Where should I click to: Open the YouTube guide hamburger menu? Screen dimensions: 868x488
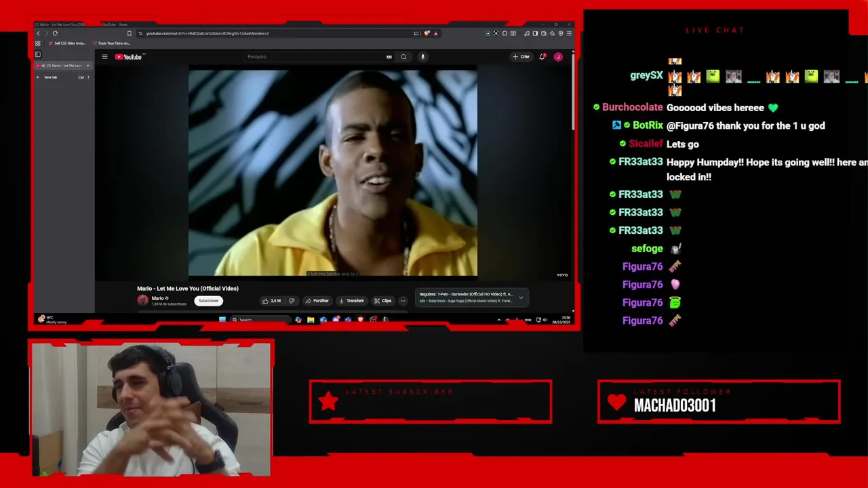[104, 57]
